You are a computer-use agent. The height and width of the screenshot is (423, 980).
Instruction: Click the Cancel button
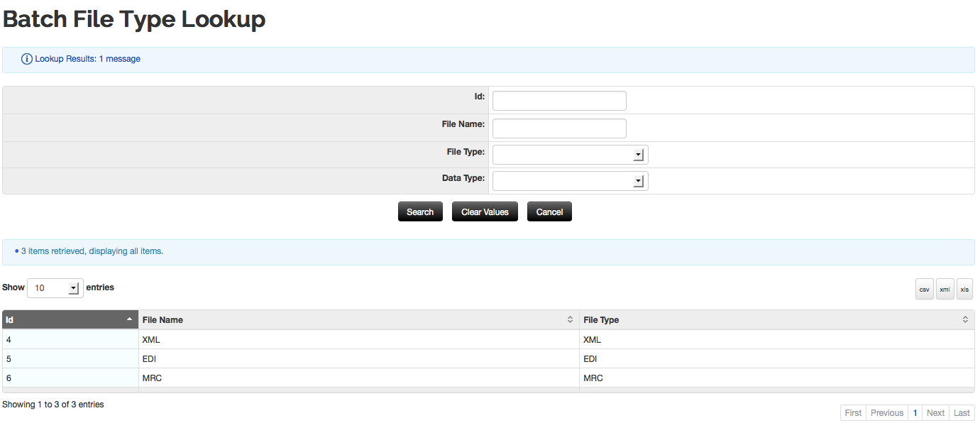coord(549,211)
